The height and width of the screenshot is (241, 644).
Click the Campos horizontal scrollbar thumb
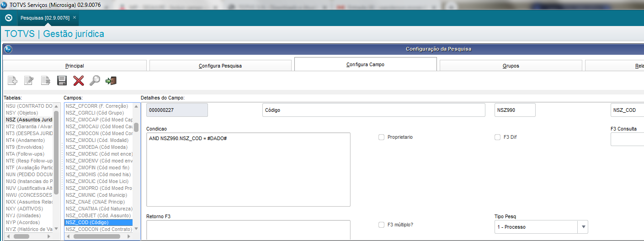[97, 236]
